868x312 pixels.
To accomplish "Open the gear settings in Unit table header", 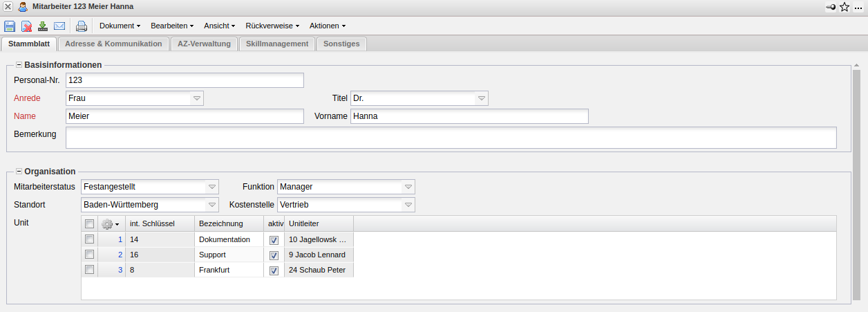I will [110, 223].
